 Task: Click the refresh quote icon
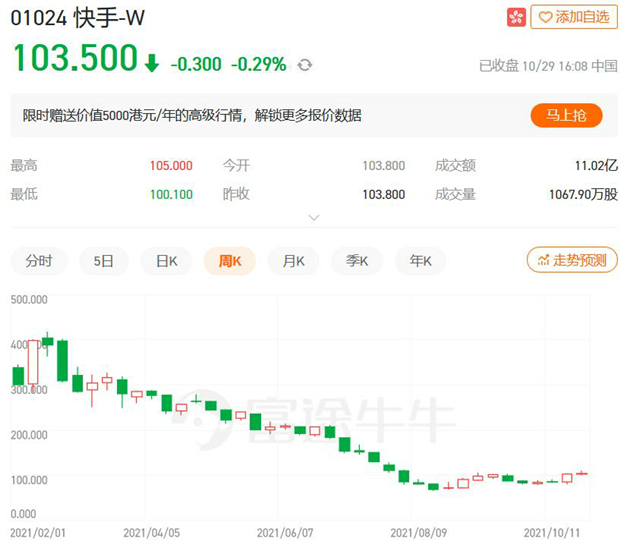coord(304,65)
